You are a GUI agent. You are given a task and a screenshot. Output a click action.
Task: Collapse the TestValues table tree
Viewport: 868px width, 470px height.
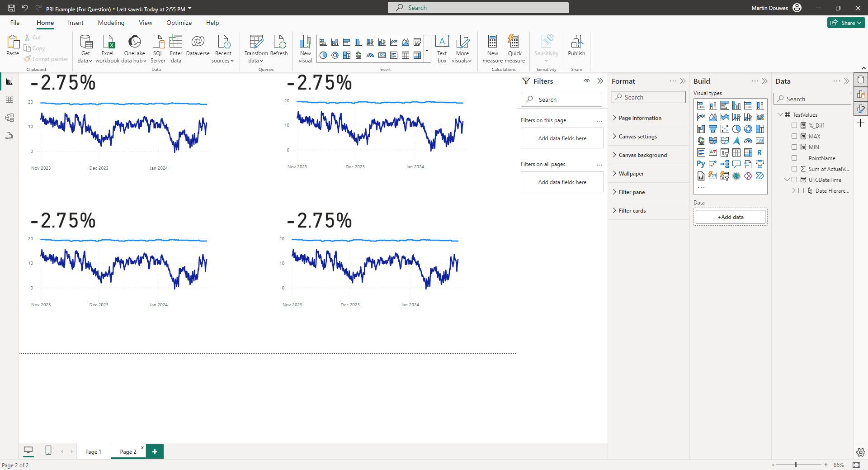click(x=780, y=114)
